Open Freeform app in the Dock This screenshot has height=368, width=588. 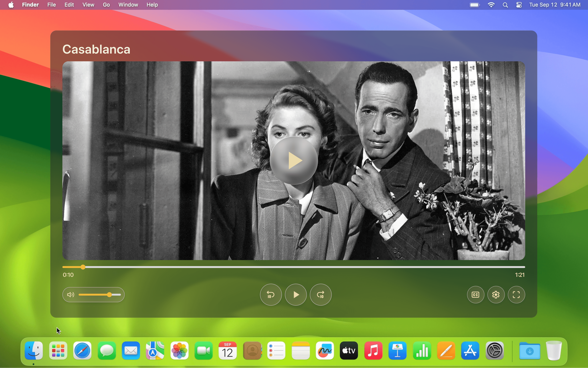[x=325, y=350]
